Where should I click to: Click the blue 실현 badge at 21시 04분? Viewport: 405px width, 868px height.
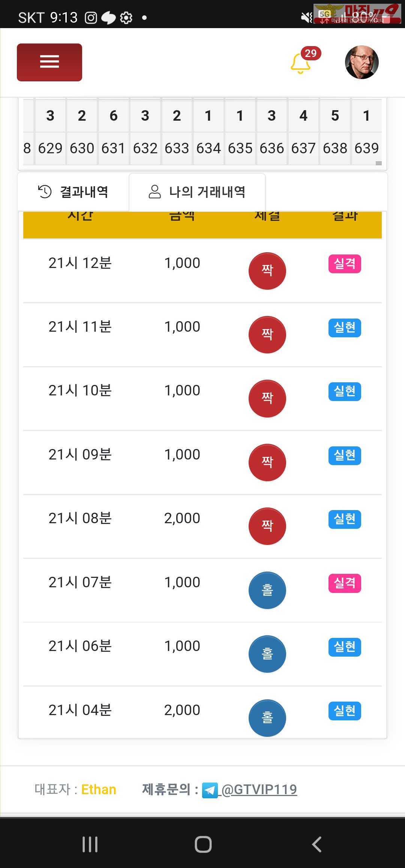click(x=345, y=711)
